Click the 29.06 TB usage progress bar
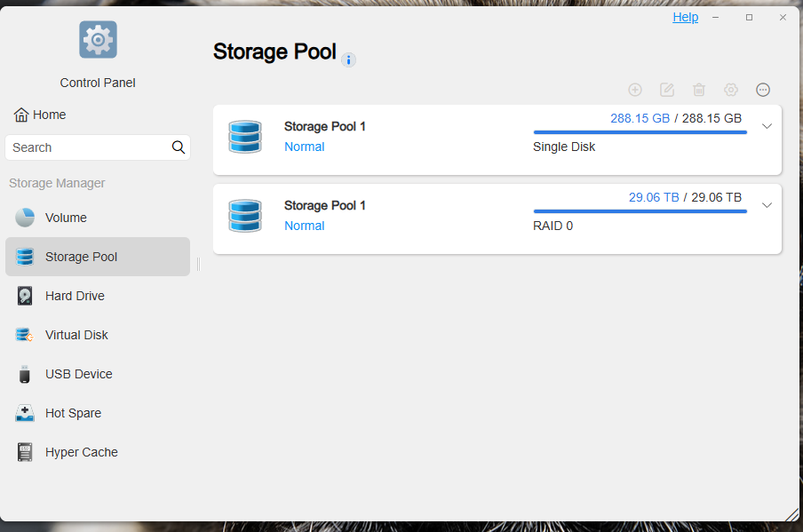The height and width of the screenshot is (532, 803). 640,211
